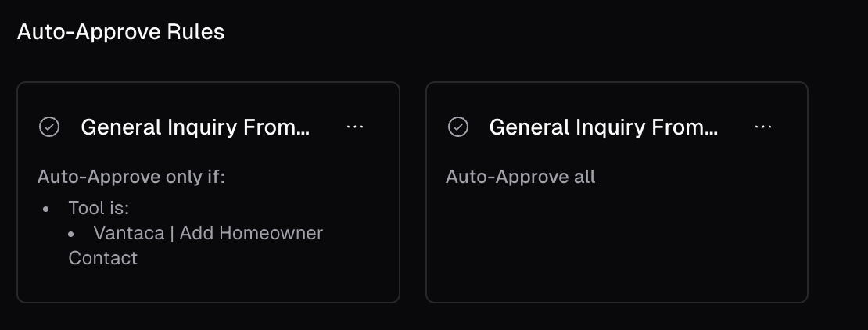Image resolution: width=868 pixels, height=330 pixels.
Task: Open the General Inquiry rule that auto-approves all
Action: 604,127
